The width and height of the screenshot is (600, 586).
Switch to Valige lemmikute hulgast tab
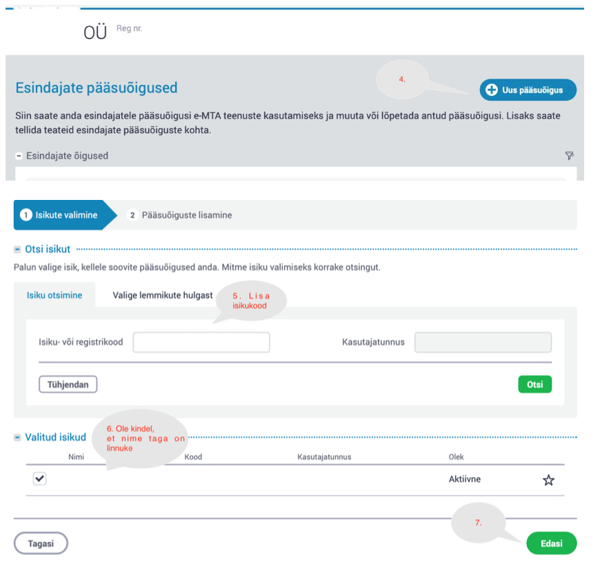162,295
